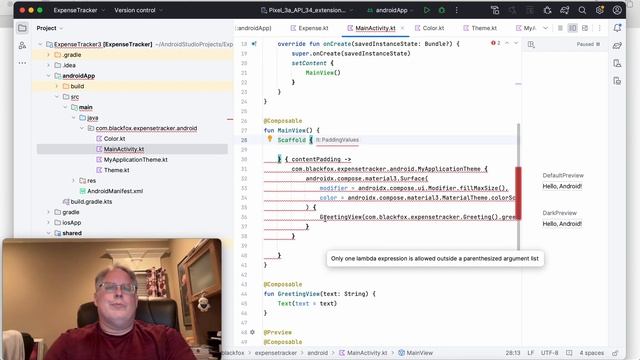
Task: Open IDE settings gear
Action: click(600, 10)
